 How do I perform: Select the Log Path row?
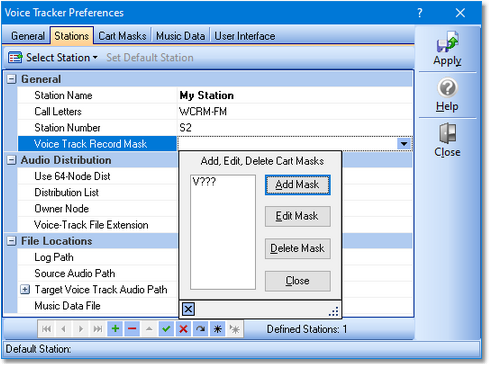(97, 257)
